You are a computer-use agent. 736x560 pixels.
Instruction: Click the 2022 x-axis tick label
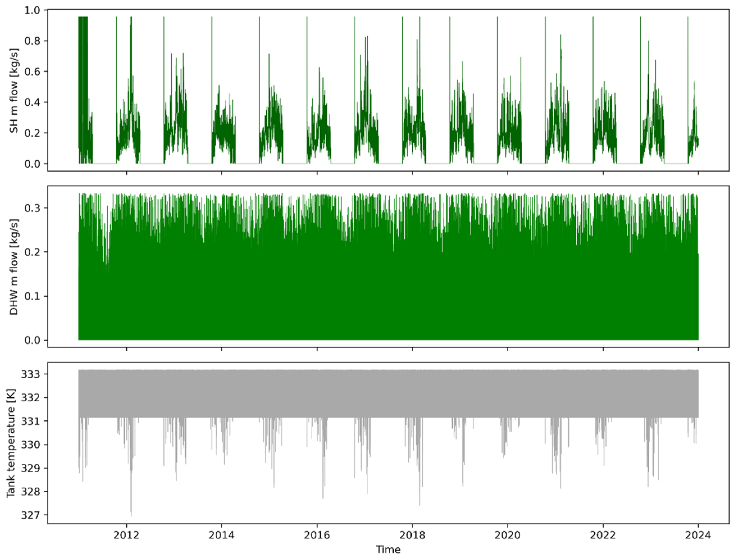tap(603, 535)
